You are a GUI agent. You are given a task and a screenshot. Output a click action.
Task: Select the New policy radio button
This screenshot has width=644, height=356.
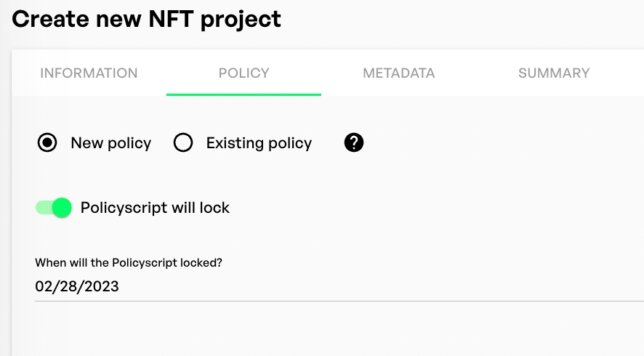47,143
